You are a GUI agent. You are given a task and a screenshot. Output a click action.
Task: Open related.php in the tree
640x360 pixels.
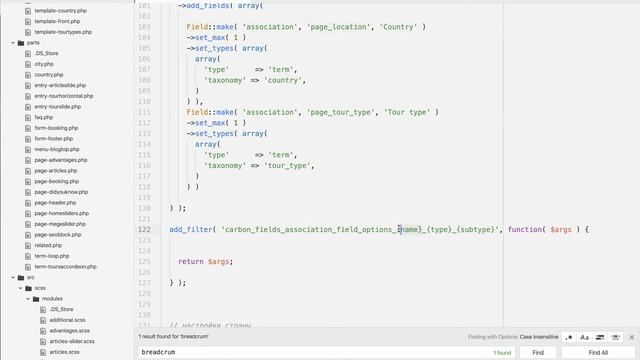pos(48,245)
